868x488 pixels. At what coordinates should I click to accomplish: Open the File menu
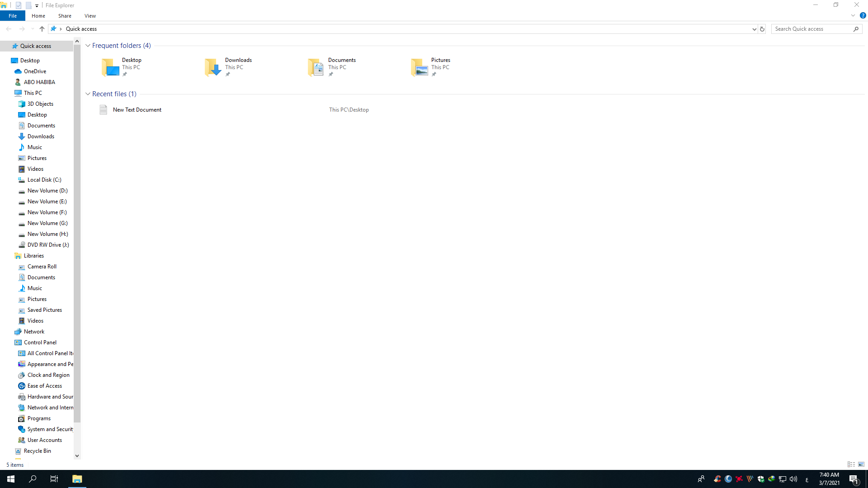13,16
